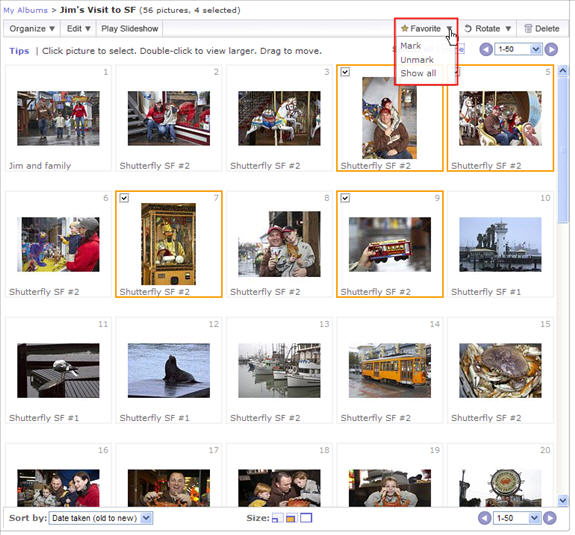
Task: Click the scrollbar up arrow
Action: coord(563,70)
